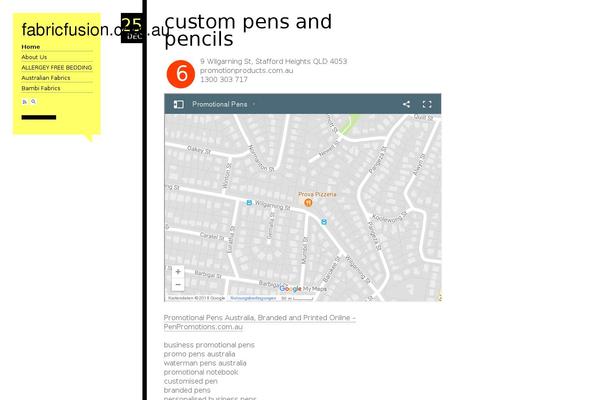The width and height of the screenshot is (600, 400).
Task: Open the map in fullscreen view
Action: click(427, 104)
